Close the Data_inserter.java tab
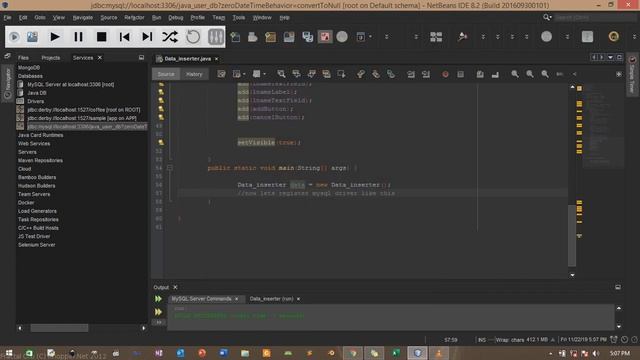This screenshot has height=360, width=640. 216,59
